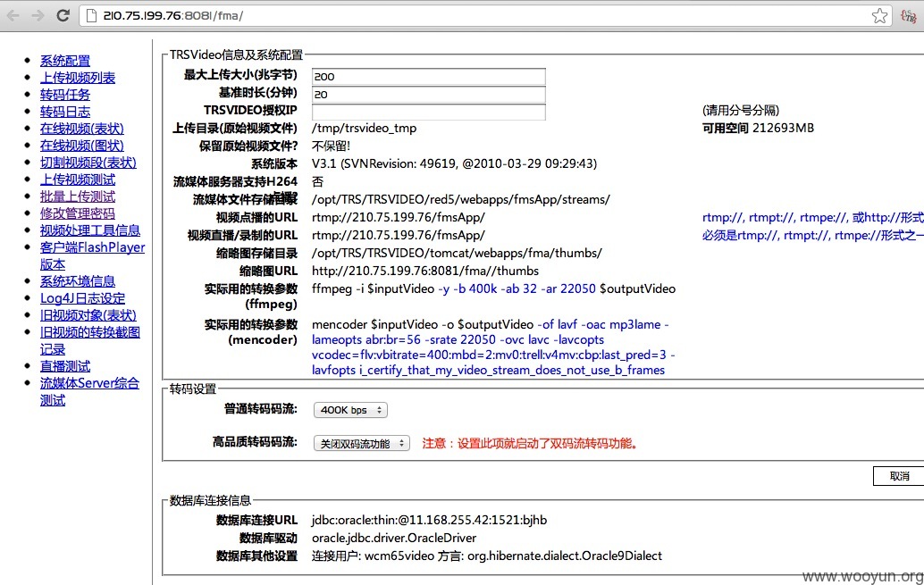This screenshot has width=924, height=585.
Task: Go to 直播测试 page
Action: tap(65, 366)
